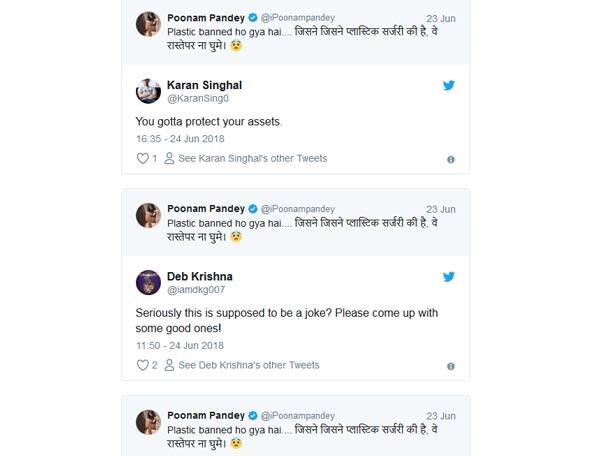This screenshot has width=608, height=456.
Task: Click the "23 Jun" date above Deb Krishna's reply
Action: [x=440, y=209]
